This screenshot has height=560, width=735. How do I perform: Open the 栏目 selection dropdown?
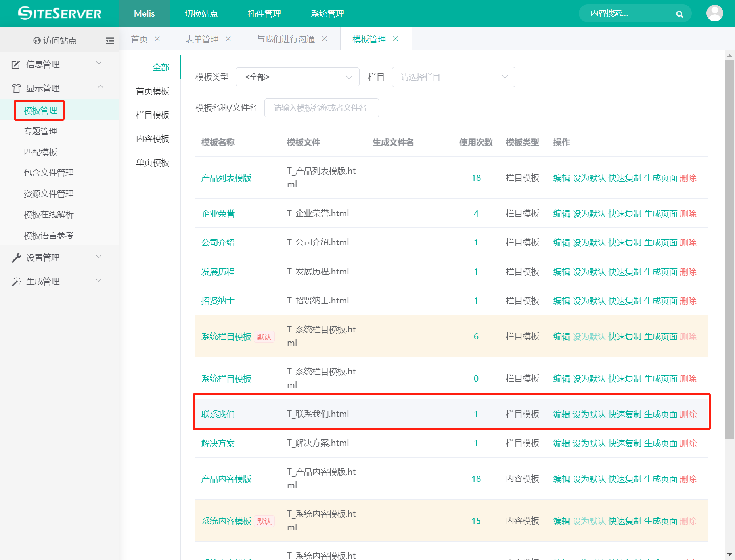tap(453, 77)
